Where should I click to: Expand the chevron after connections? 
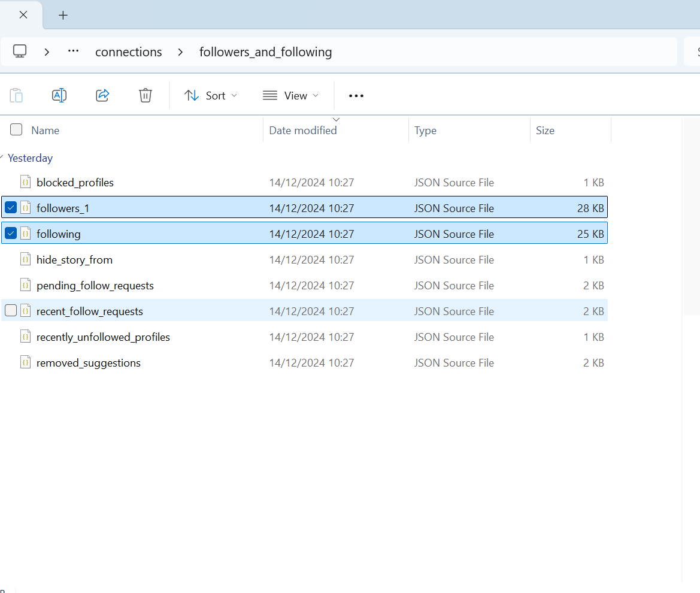point(180,52)
